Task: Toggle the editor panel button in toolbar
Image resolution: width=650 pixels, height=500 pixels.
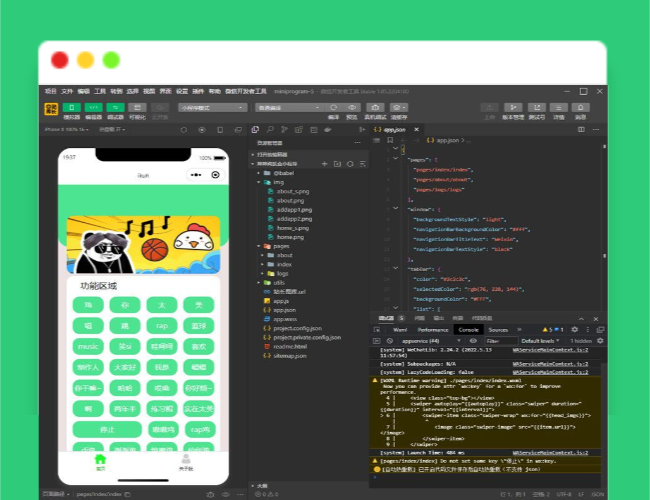Action: pyautogui.click(x=94, y=106)
